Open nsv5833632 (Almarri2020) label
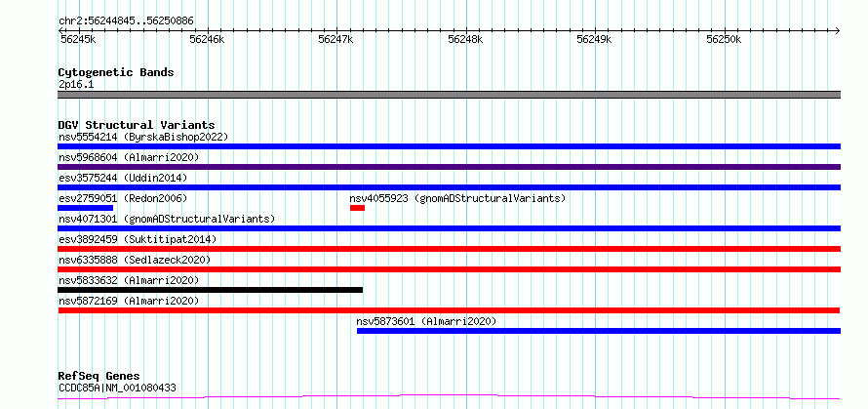Viewport: 868px width, 409px height. click(129, 280)
